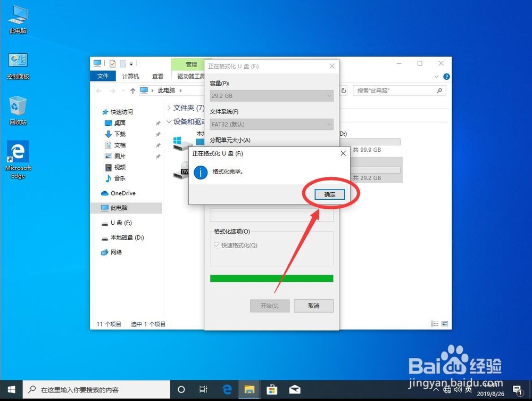Click the Forward arrow in Explorer

(x=112, y=91)
